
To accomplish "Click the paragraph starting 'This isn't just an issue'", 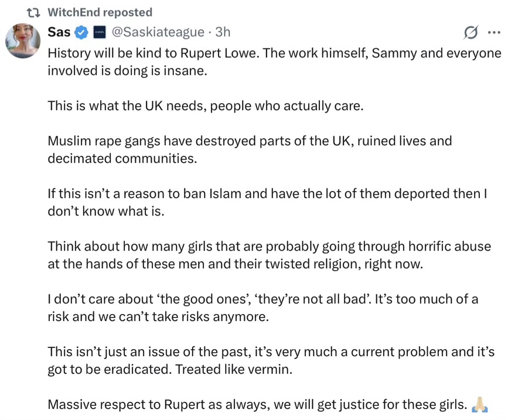I will point(271,360).
